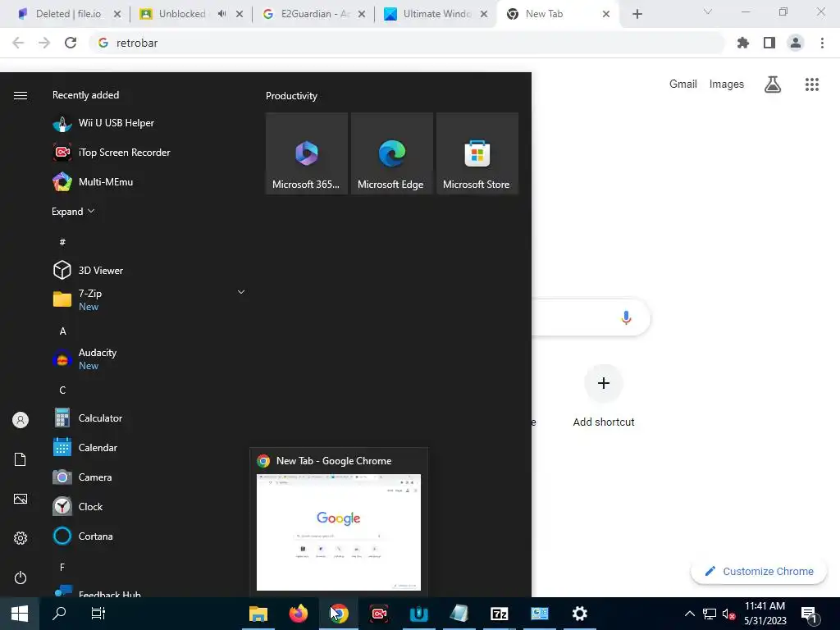Show hidden system tray icons
Viewport: 840px width, 630px height.
pyautogui.click(x=689, y=614)
